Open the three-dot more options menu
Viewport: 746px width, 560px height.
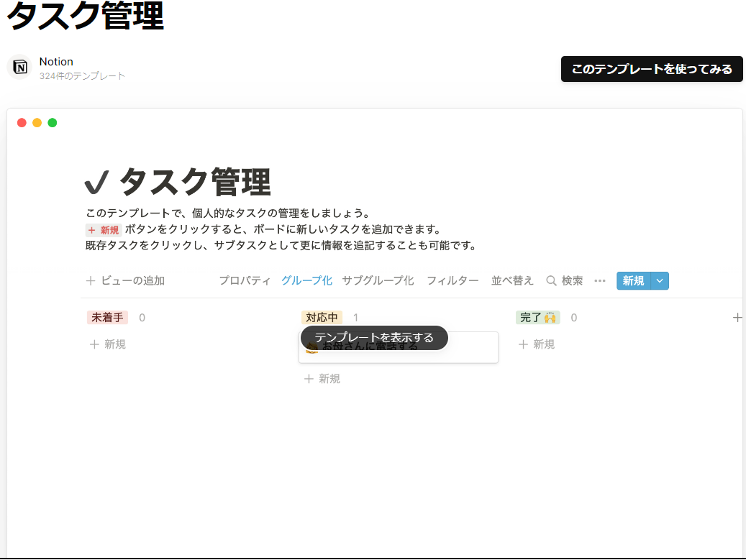(x=600, y=281)
